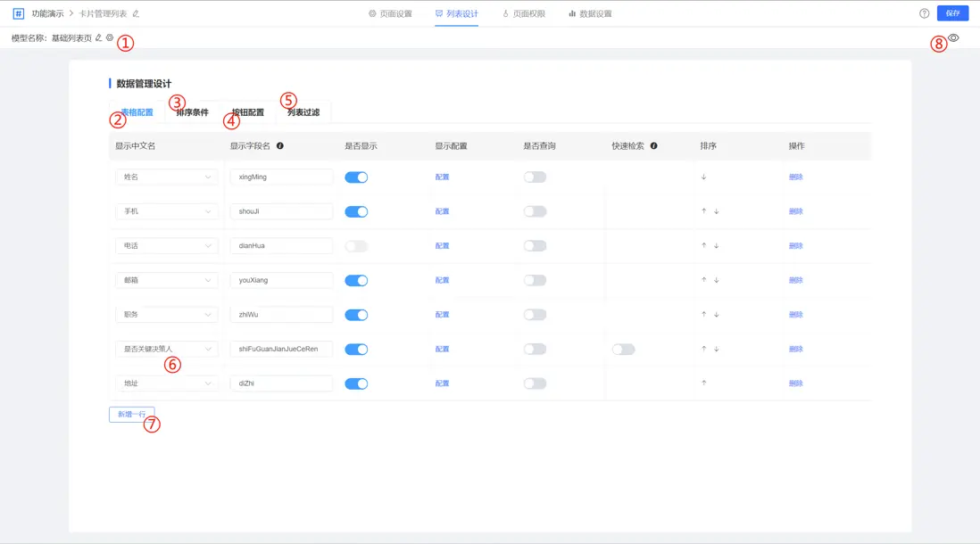980x544 pixels.
Task: Toggle 是否显示 for the 手机 row
Action: tap(356, 211)
